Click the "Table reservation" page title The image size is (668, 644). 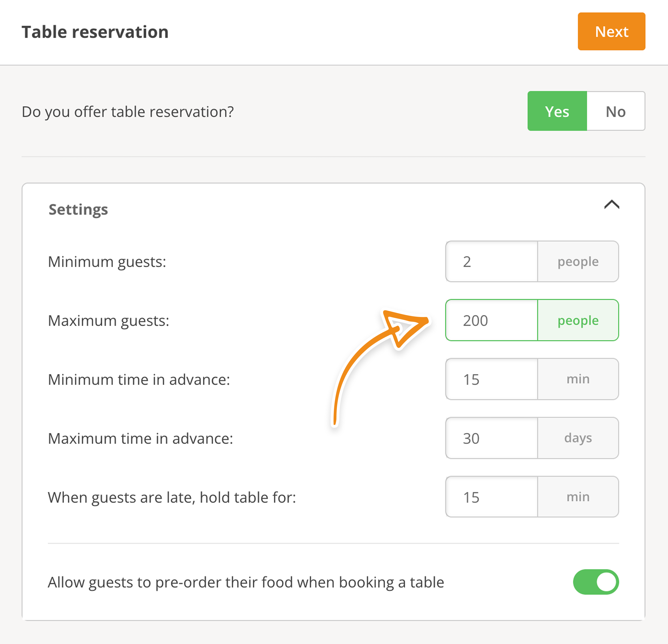(x=95, y=32)
